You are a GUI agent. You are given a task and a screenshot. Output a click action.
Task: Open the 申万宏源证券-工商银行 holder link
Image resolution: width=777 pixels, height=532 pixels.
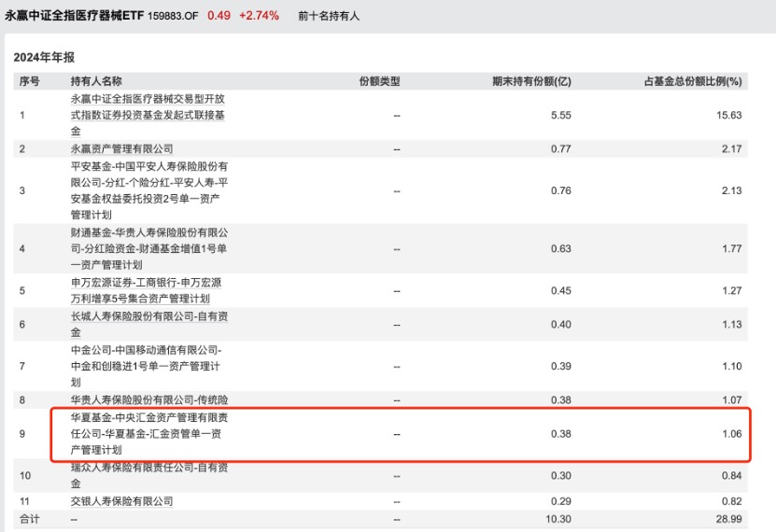pyautogui.click(x=147, y=291)
